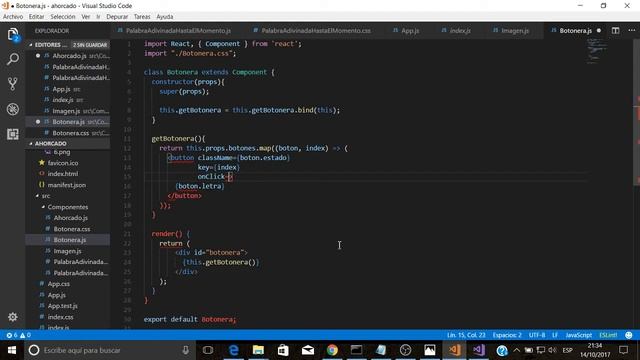Open App.test.js in file tree
The image size is (640, 360).
click(62, 306)
